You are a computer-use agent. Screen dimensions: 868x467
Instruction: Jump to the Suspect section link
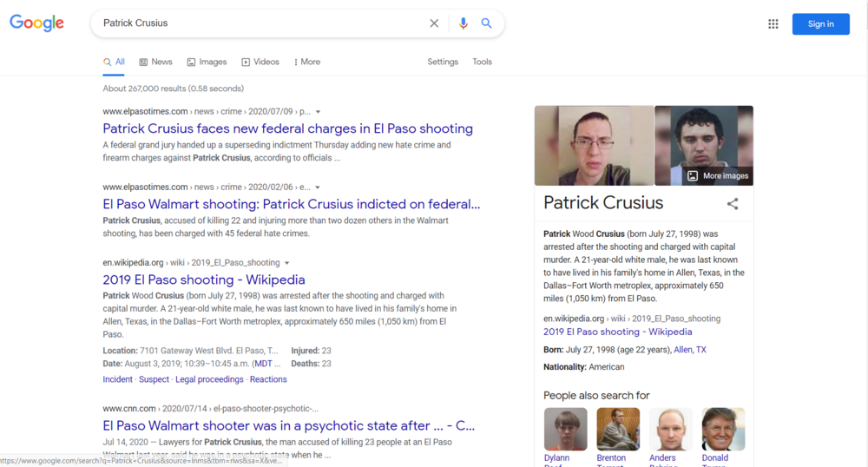(154, 379)
